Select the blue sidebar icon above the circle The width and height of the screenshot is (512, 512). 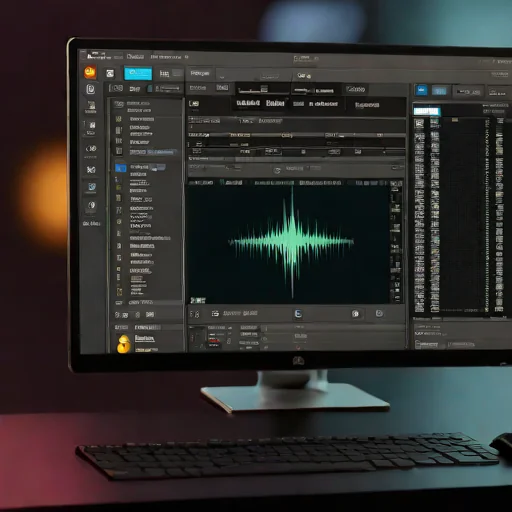point(92,187)
